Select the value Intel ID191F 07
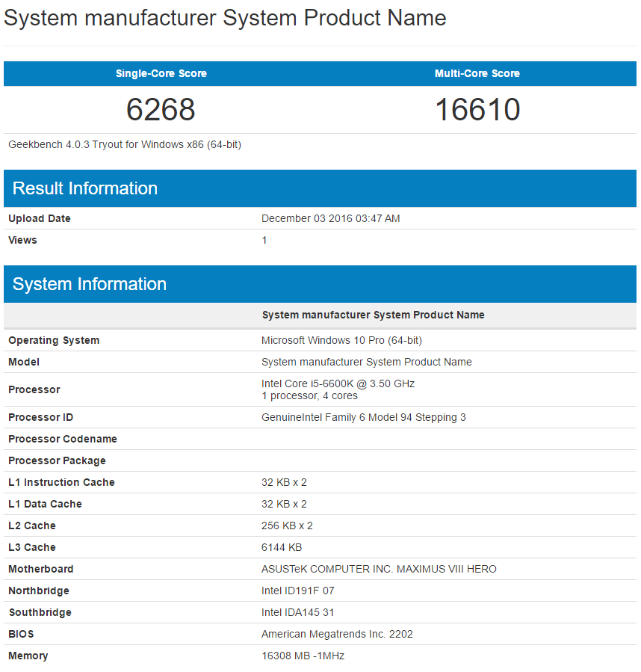Screen dimensions: 641x672 coord(298,591)
